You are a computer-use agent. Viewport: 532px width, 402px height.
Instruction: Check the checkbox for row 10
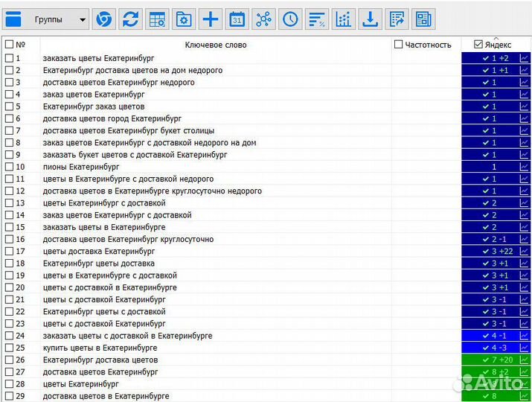pos(9,167)
